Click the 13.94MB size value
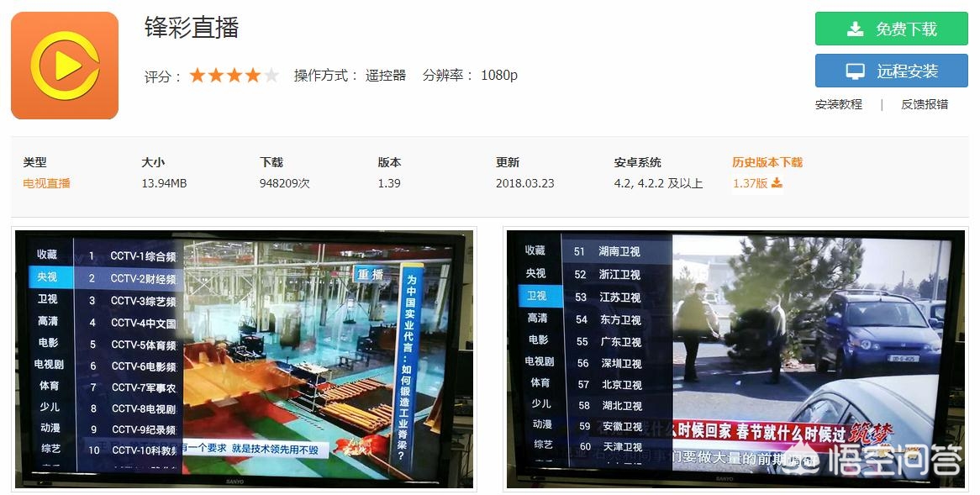Image resolution: width=980 pixels, height=495 pixels. coord(165,183)
